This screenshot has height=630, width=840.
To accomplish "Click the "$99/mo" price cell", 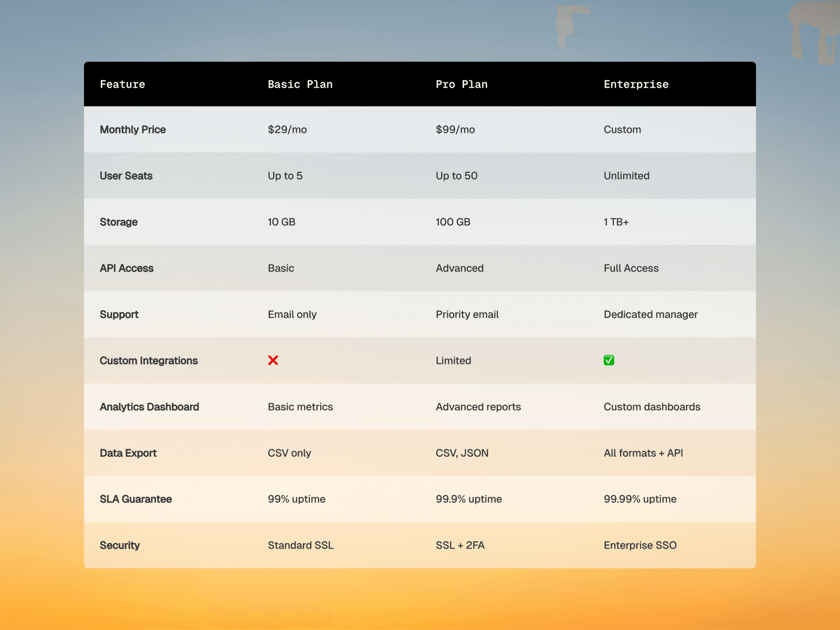I will (455, 130).
